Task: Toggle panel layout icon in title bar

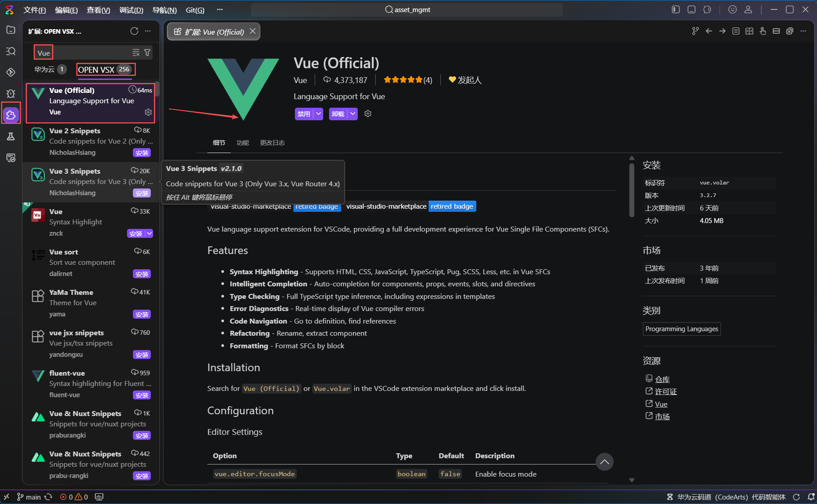Action: click(692, 9)
